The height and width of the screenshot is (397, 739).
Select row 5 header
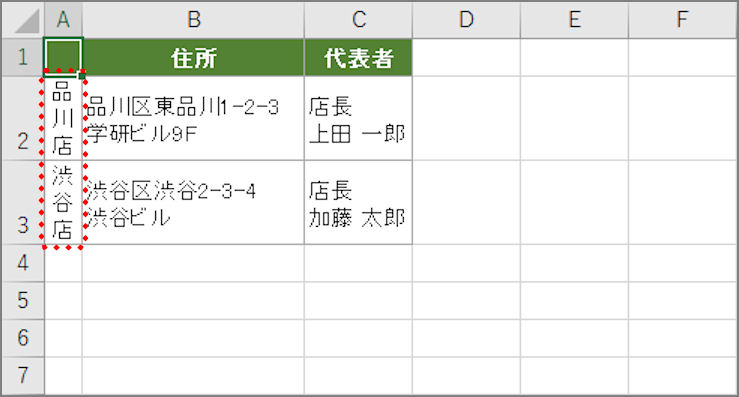click(x=23, y=301)
